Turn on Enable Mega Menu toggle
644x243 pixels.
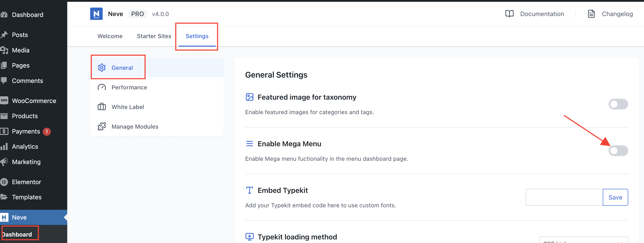[x=618, y=151]
